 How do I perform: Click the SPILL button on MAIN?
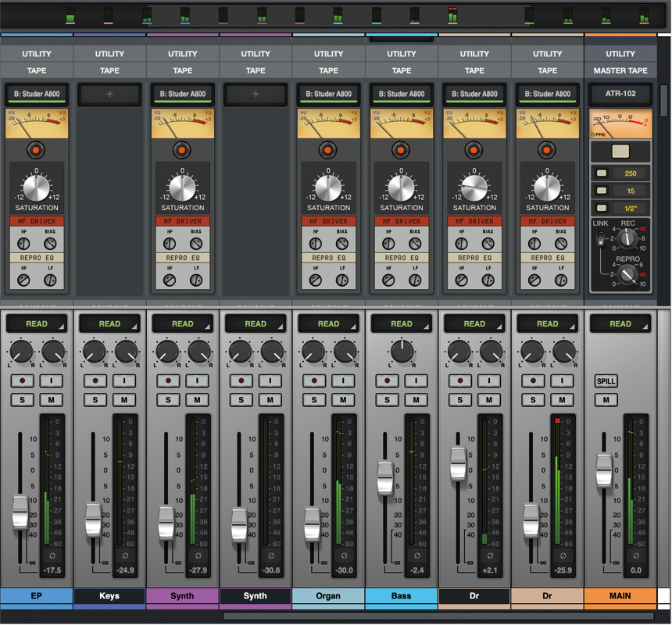606,380
